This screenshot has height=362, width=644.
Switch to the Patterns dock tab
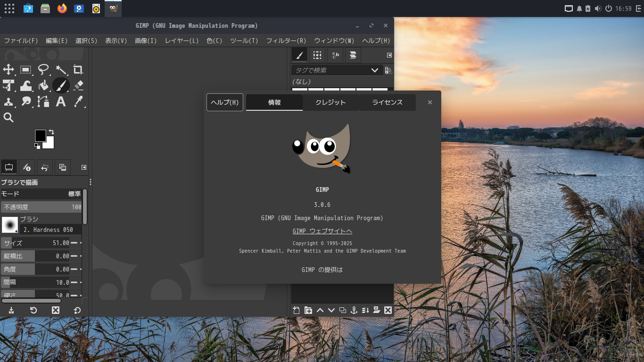tap(317, 55)
